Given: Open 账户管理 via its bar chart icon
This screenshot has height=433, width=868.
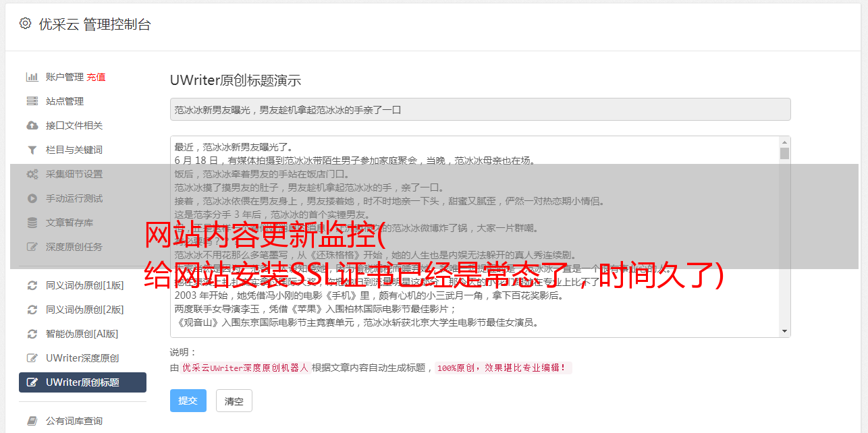Looking at the screenshot, I should [x=32, y=77].
